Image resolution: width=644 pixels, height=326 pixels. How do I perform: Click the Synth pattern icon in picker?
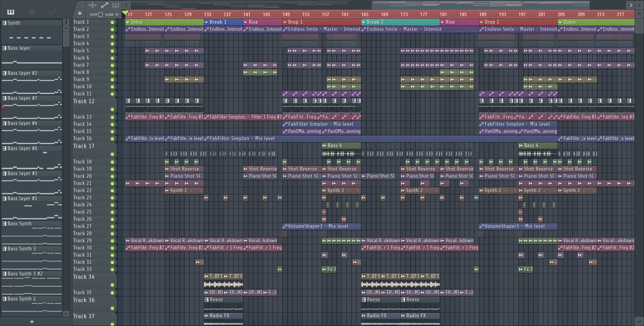pyautogui.click(x=4, y=23)
